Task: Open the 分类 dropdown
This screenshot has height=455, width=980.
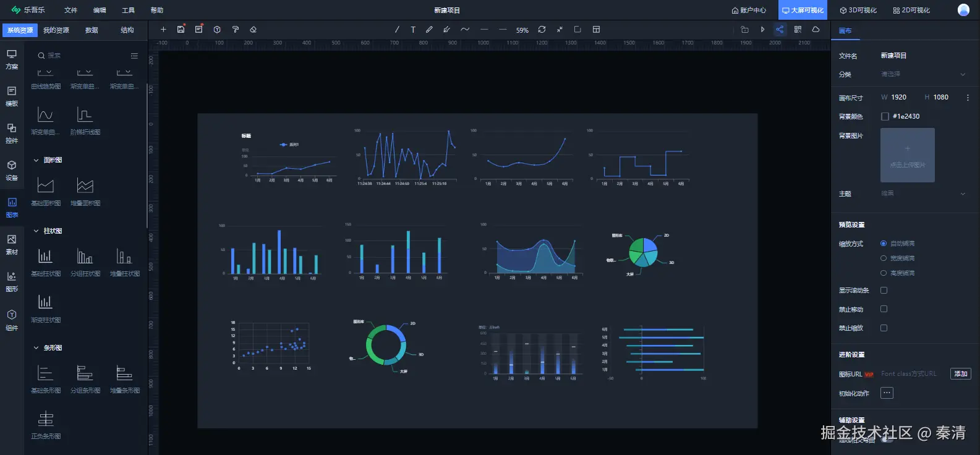Action: 923,74
